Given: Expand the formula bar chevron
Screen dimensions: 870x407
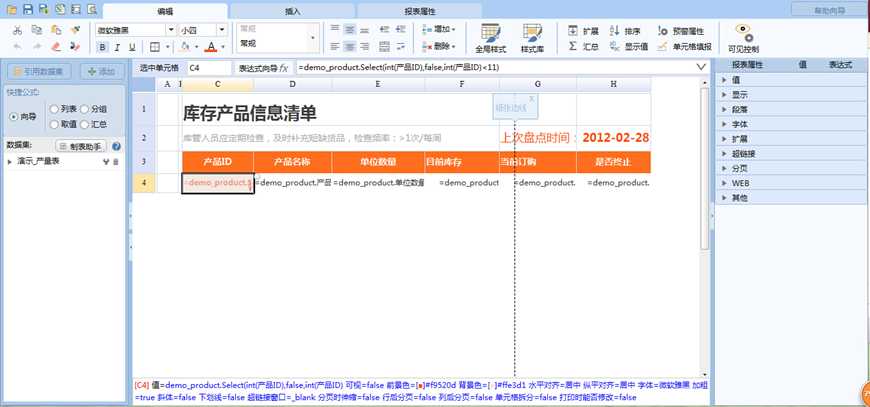Looking at the screenshot, I should click(x=701, y=68).
